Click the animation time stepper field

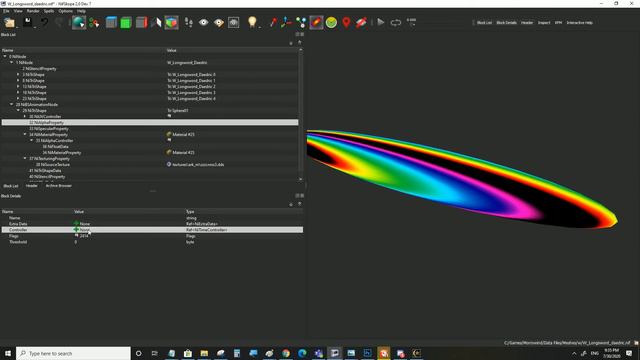pos(411,22)
